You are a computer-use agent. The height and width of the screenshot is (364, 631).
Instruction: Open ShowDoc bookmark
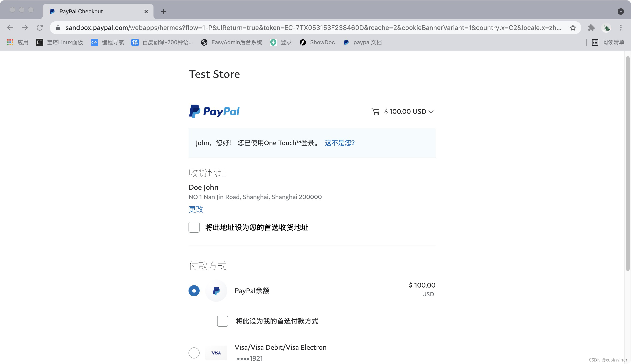click(317, 42)
